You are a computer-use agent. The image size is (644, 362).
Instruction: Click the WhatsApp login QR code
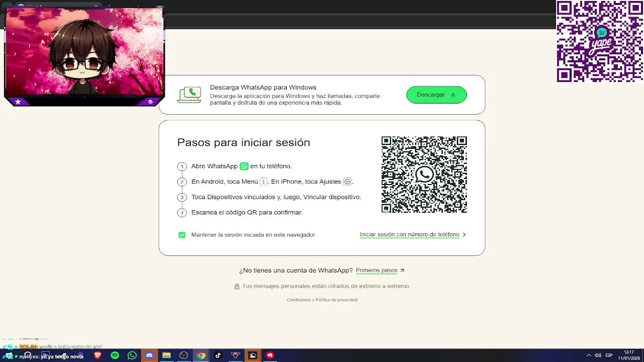424,174
